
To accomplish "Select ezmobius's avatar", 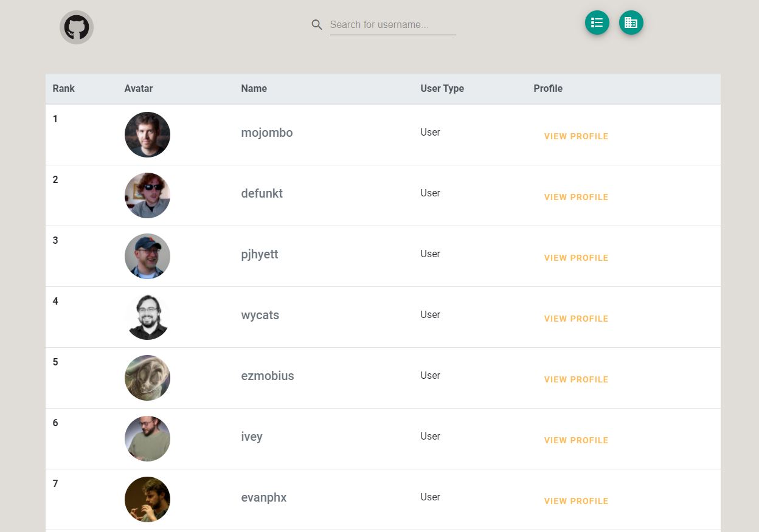I will (x=147, y=378).
